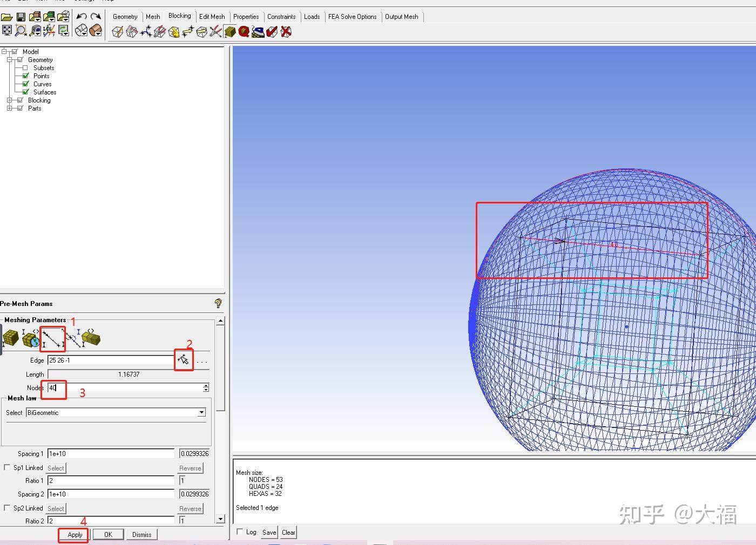The image size is (756, 545).
Task: Select the Split Block tool
Action: (x=131, y=32)
